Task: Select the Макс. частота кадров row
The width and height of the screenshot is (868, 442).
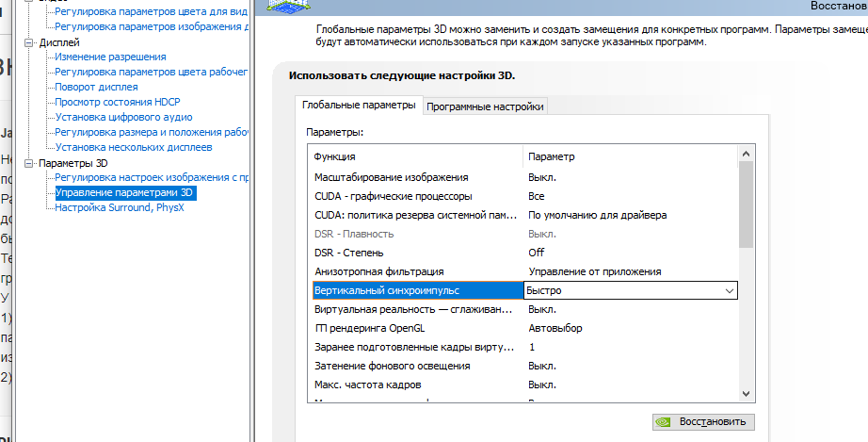Action: click(x=523, y=385)
